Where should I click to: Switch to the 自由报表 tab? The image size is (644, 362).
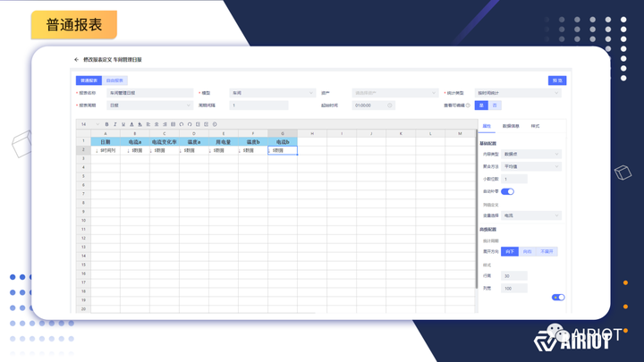pos(114,80)
